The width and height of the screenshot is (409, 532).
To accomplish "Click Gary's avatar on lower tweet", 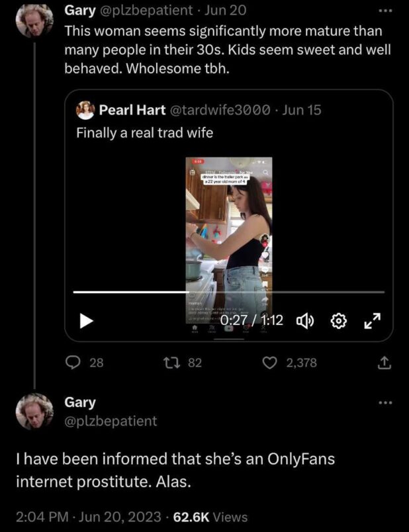I will pos(33,412).
